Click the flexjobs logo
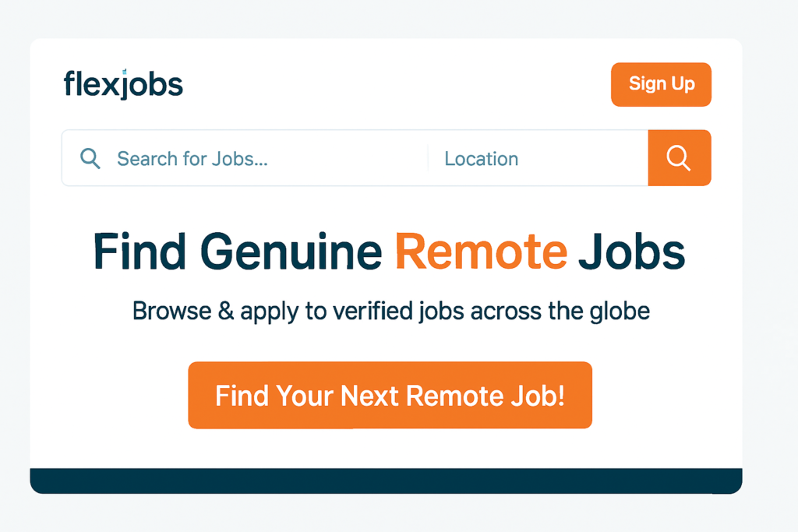Screen dimensions: 798x532 [123, 84]
